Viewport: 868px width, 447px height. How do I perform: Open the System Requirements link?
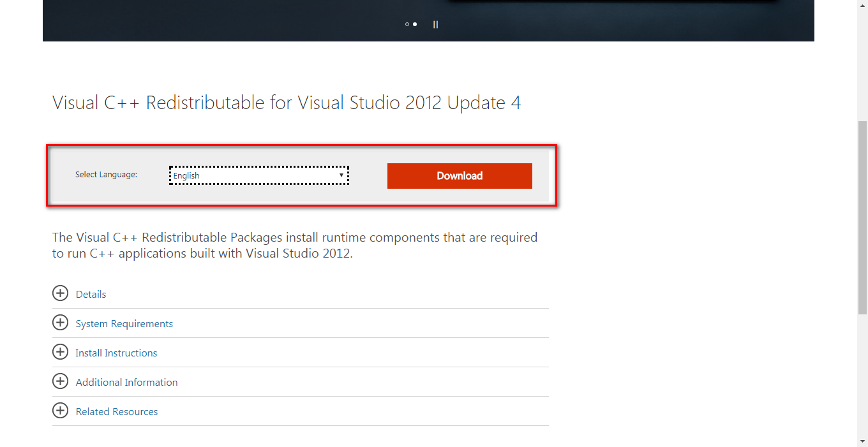click(x=124, y=323)
